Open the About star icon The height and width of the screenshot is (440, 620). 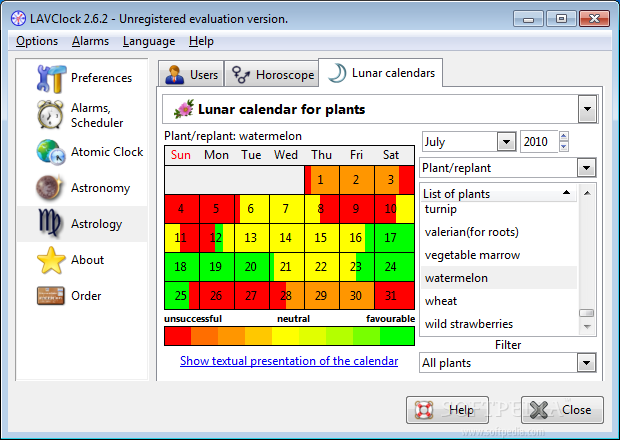[51, 260]
